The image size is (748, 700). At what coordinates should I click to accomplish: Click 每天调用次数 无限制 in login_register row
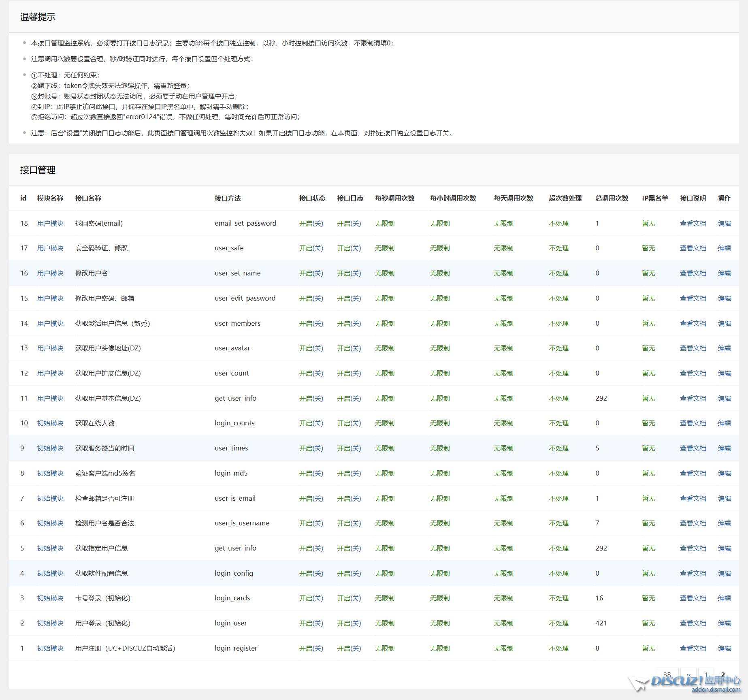click(x=503, y=648)
